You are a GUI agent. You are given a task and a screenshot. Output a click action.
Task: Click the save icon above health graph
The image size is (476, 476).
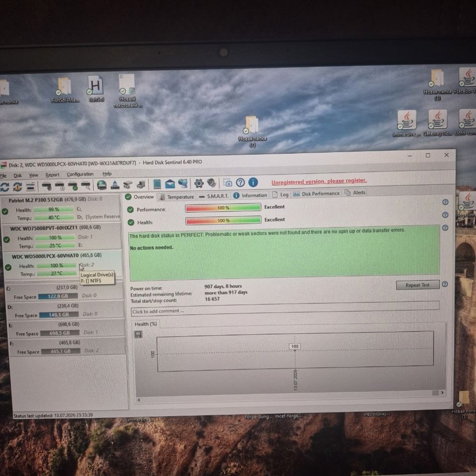pos(138,335)
